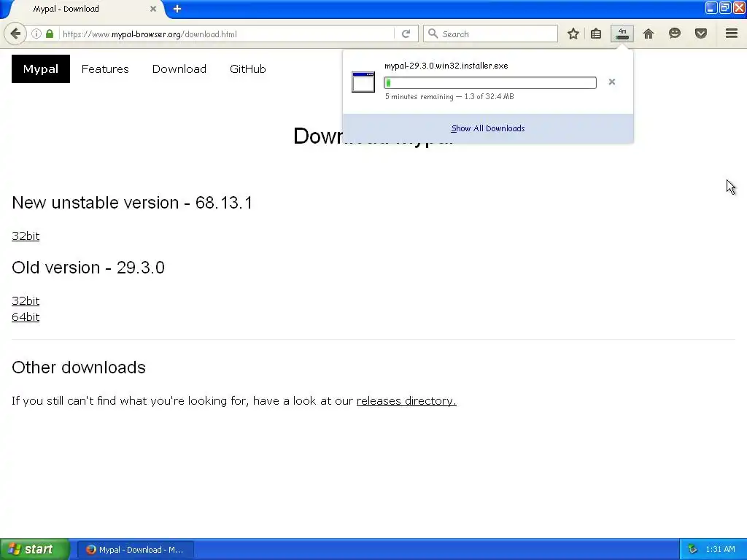This screenshot has height=560, width=747.
Task: Toggle the downloads panel button
Action: 622,34
